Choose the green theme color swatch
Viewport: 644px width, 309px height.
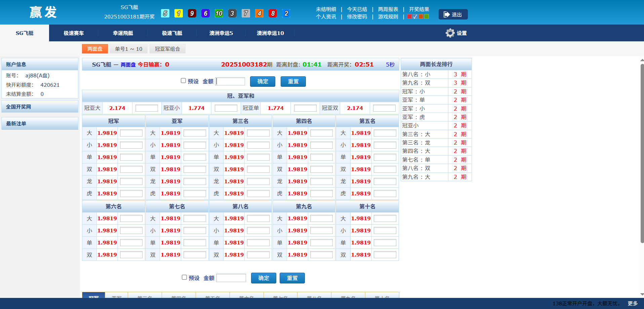[427, 16]
